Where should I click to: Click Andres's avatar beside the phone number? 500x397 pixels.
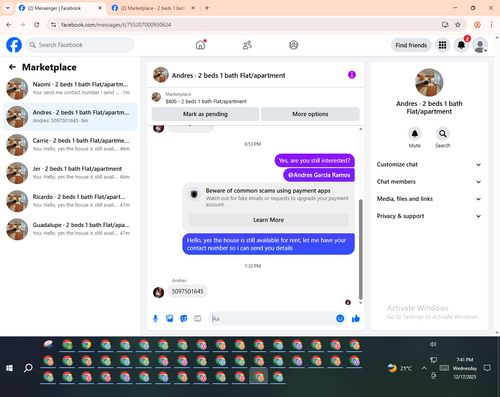[x=158, y=292]
